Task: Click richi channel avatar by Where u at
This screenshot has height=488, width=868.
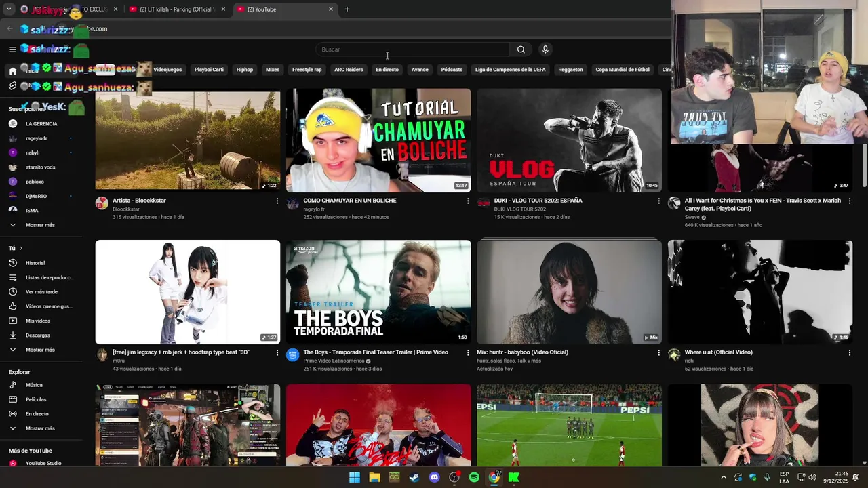Action: [x=674, y=355]
